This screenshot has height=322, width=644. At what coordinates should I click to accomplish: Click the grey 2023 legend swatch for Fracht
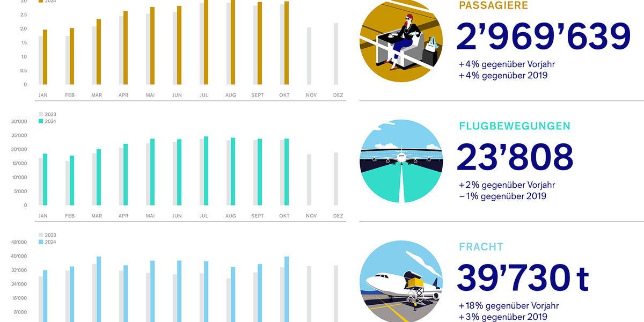coord(40,235)
